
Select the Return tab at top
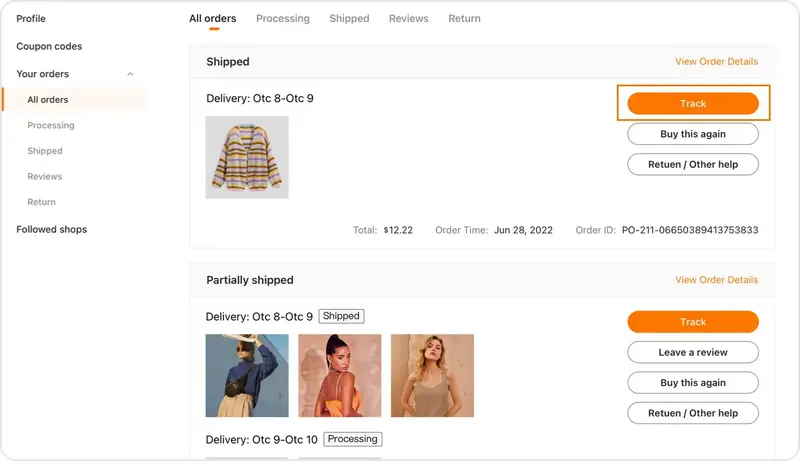tap(464, 19)
